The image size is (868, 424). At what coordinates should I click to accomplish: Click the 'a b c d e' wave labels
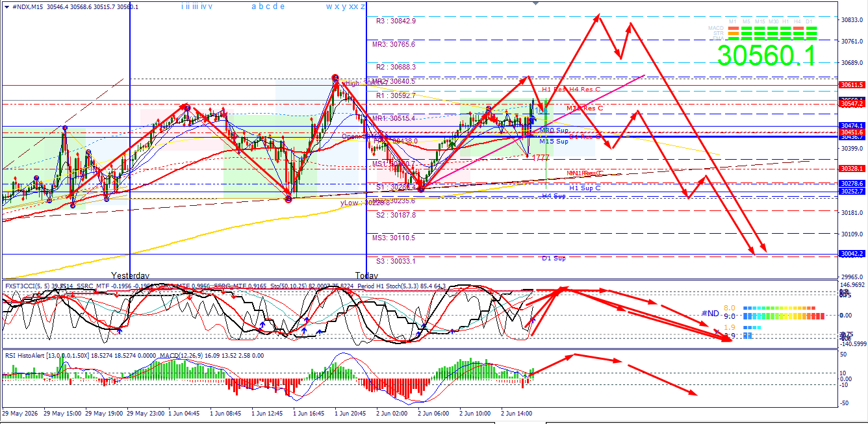pos(268,6)
